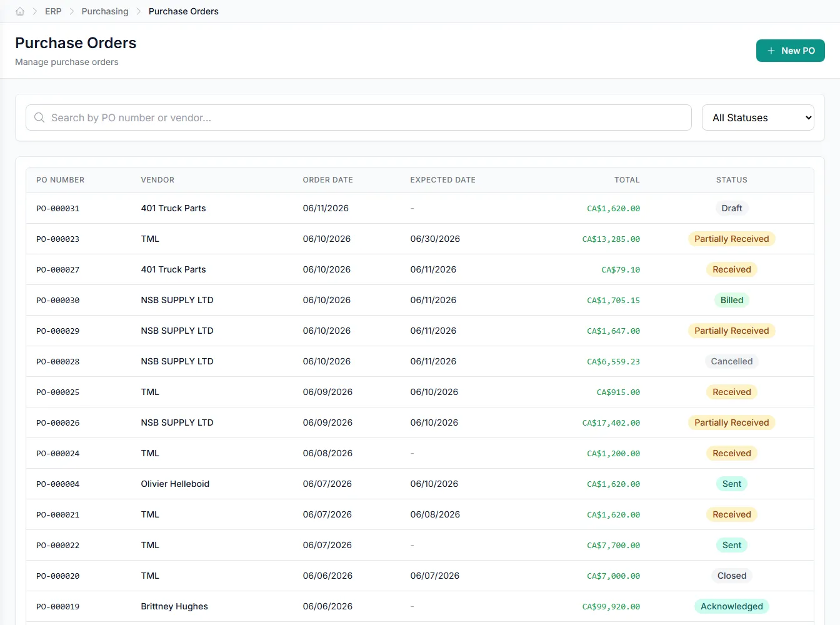Screen dimensions: 840x625
Task: Click Partially Received badge for PO-000029
Action: 732,331
